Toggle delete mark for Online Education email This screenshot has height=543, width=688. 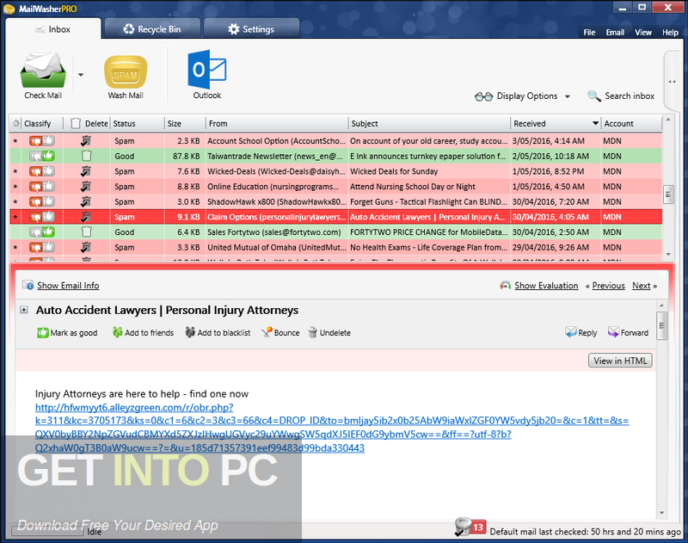[x=86, y=186]
